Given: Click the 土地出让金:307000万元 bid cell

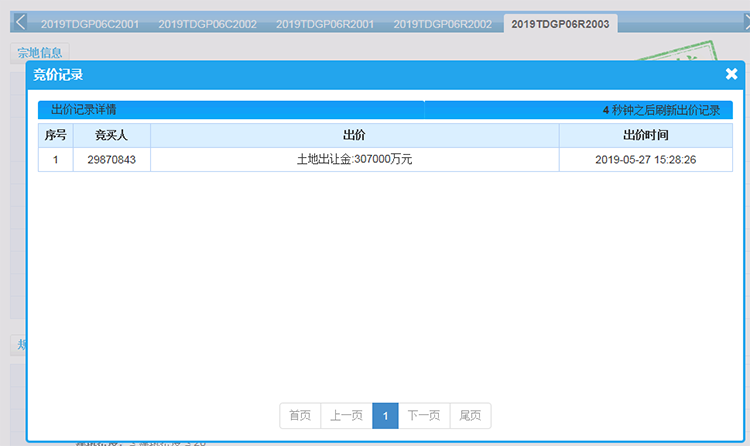Looking at the screenshot, I should click(354, 160).
